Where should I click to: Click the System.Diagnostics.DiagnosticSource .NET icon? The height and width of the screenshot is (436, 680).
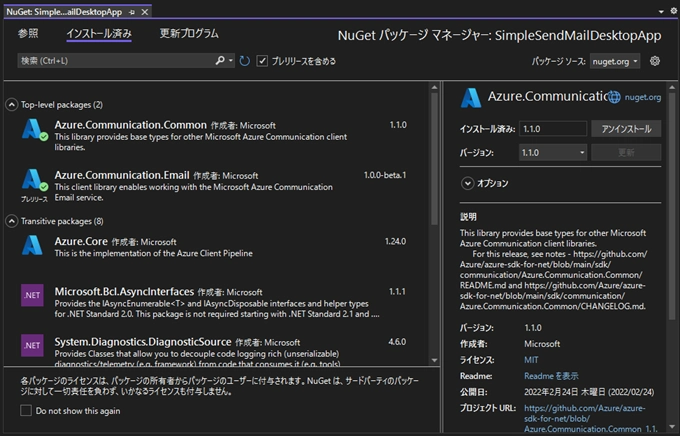pos(32,345)
